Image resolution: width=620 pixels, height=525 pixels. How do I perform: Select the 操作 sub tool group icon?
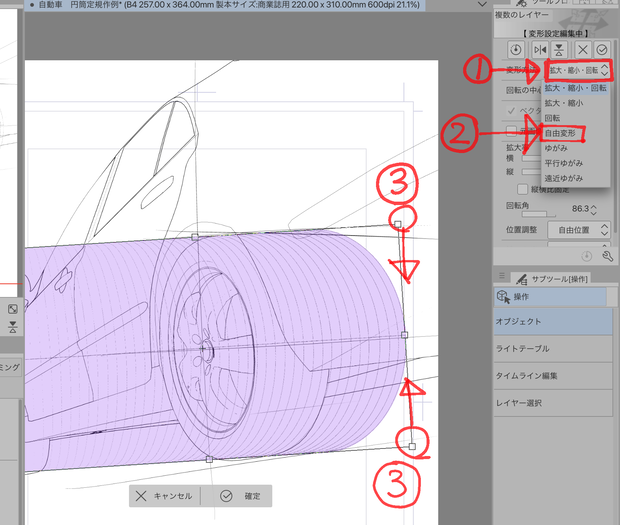(x=503, y=296)
